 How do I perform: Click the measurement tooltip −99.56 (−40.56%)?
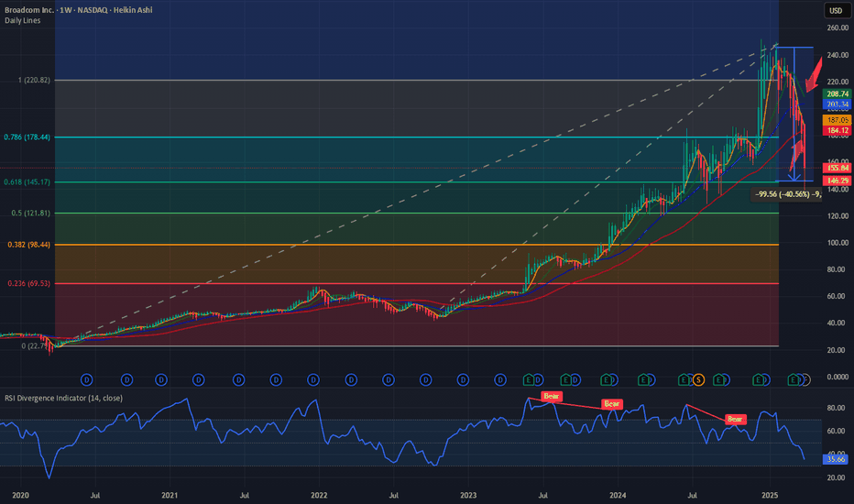(786, 194)
